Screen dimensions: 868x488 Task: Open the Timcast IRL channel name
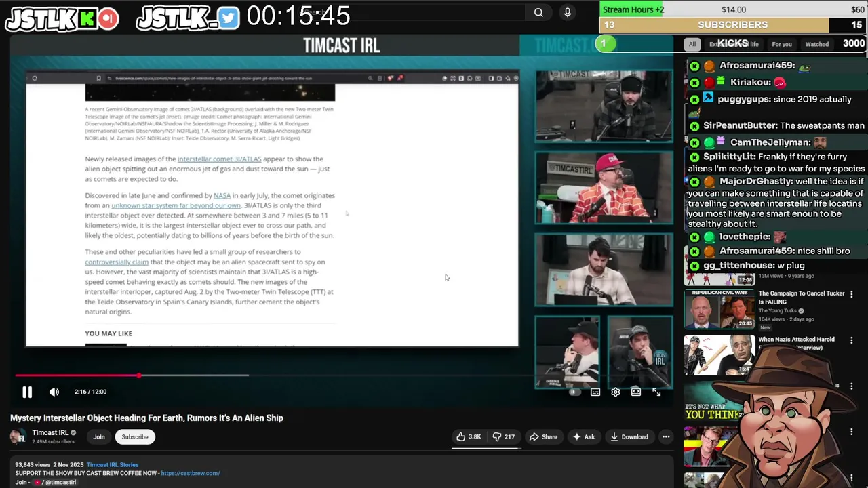click(x=50, y=433)
